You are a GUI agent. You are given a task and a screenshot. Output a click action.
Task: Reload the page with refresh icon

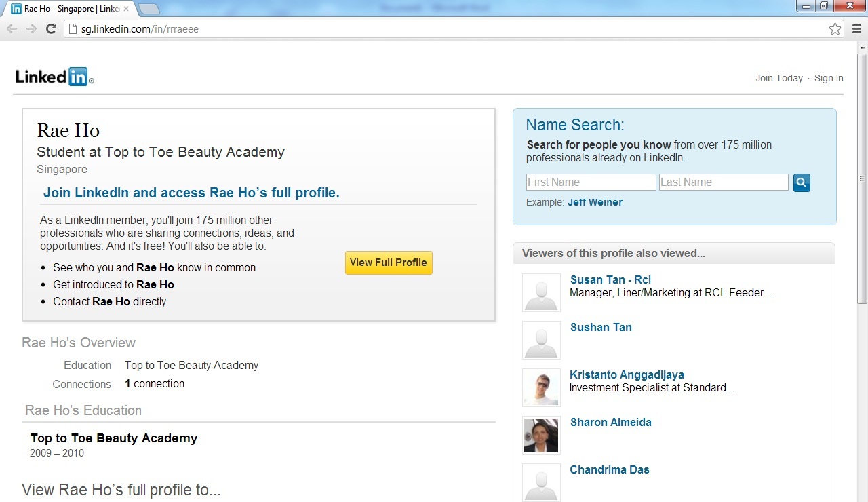click(x=51, y=28)
